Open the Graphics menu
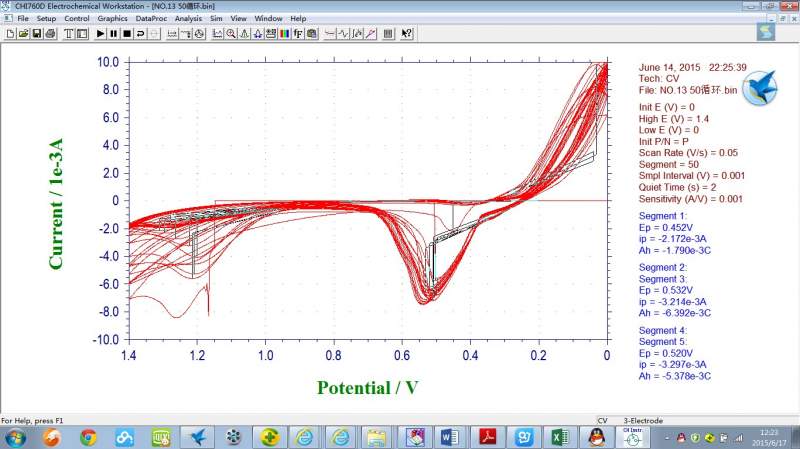Viewport: 800px width, 449px height. 112,18
